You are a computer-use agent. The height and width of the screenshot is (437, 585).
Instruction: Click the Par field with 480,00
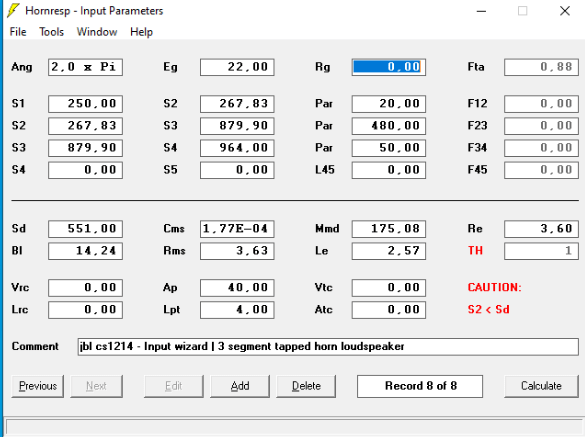coord(389,126)
